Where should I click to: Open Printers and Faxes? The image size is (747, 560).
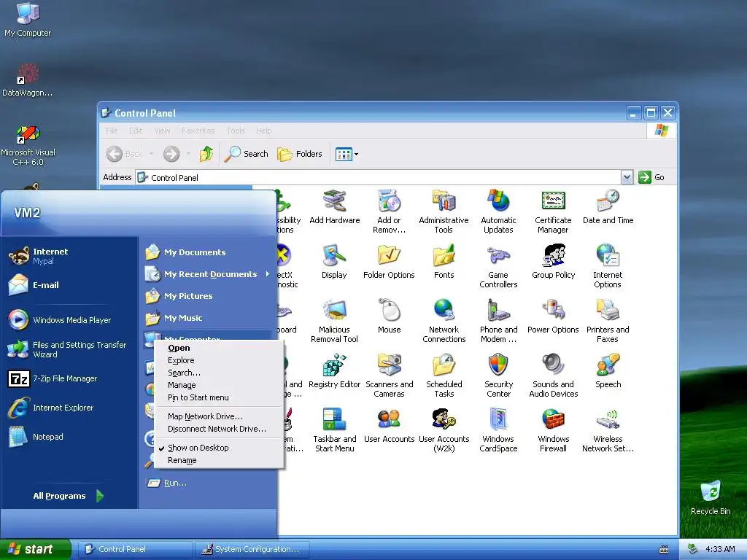point(608,321)
